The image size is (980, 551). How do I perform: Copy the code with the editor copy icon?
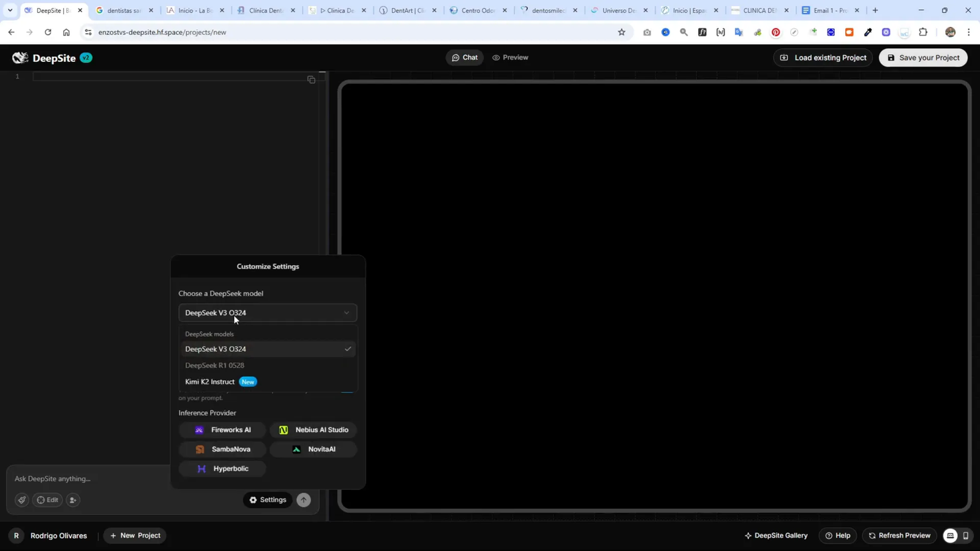(311, 80)
